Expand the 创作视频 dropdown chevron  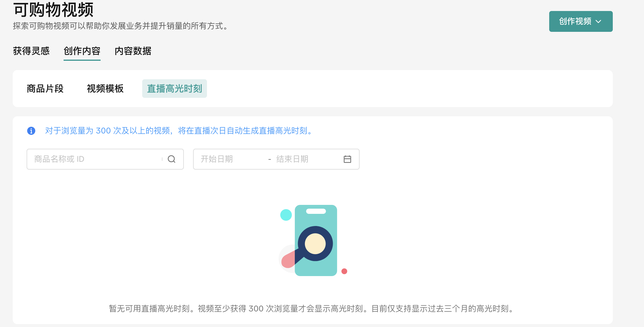click(x=599, y=21)
